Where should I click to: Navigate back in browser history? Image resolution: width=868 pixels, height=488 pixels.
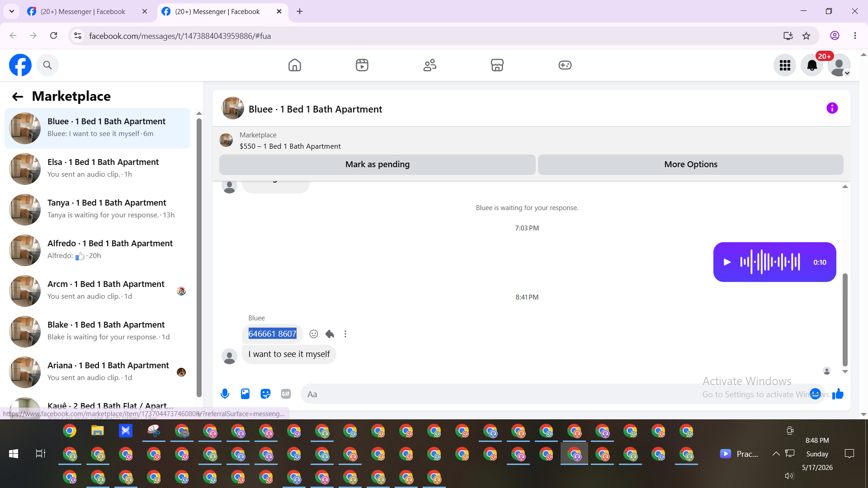[13, 36]
